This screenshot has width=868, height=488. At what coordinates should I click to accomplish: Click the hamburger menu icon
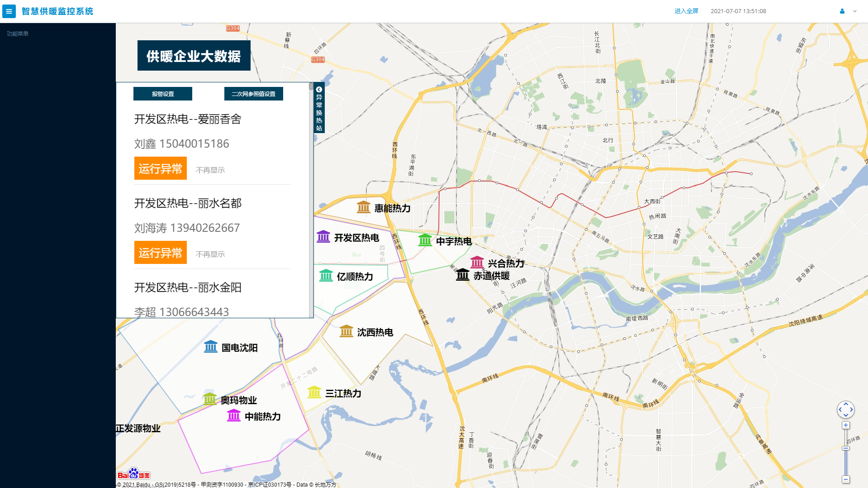(9, 11)
